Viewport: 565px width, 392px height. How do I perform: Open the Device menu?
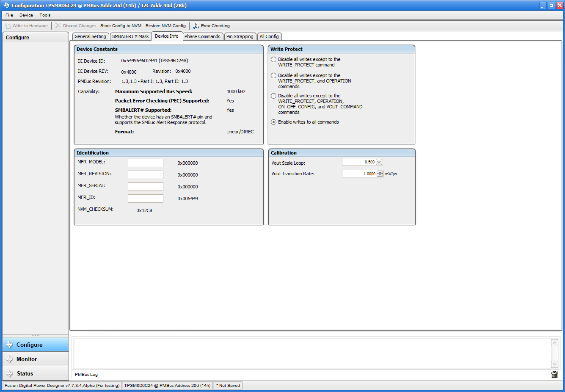point(26,15)
